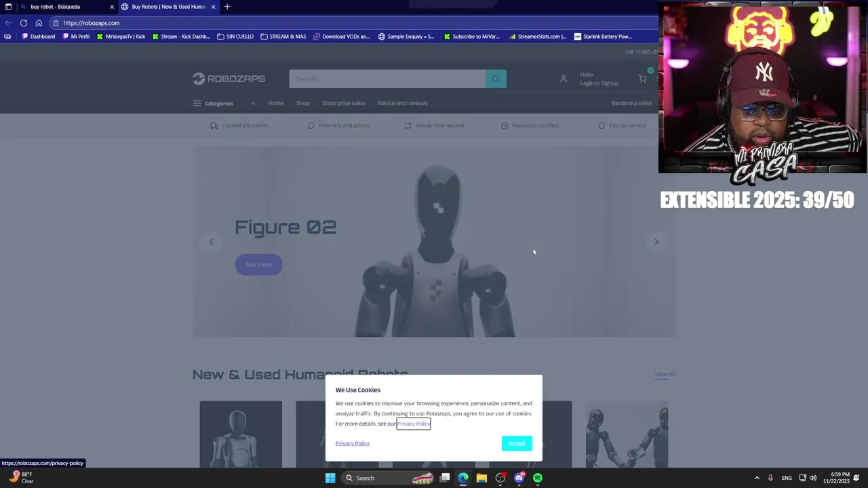This screenshot has width=868, height=488.
Task: Reload the page with refresh icon
Action: [23, 23]
